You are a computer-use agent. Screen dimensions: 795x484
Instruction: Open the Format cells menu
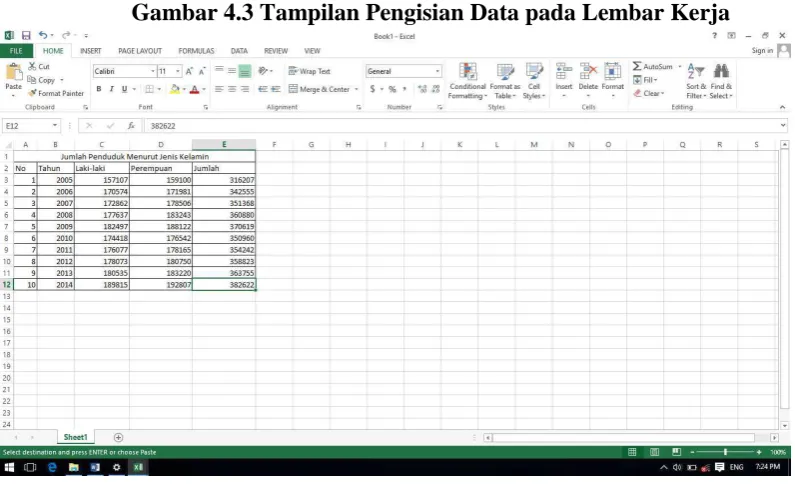612,81
